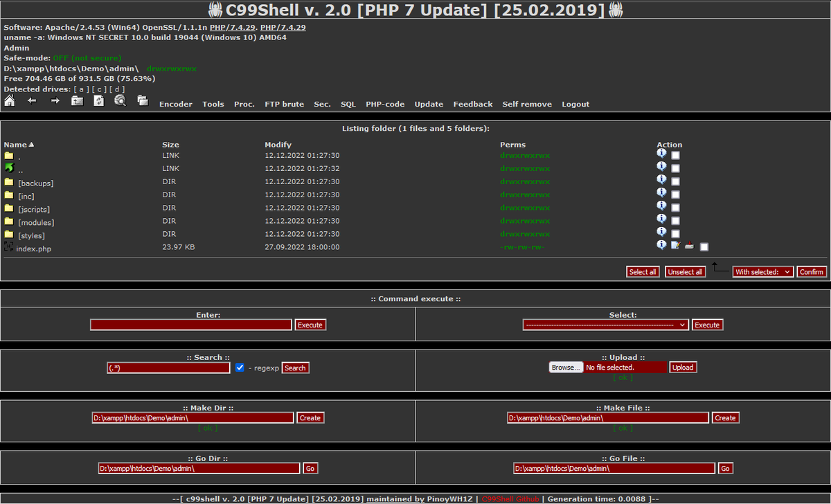Click the Home icon in the toolbar
The height and width of the screenshot is (504, 831).
pos(9,100)
